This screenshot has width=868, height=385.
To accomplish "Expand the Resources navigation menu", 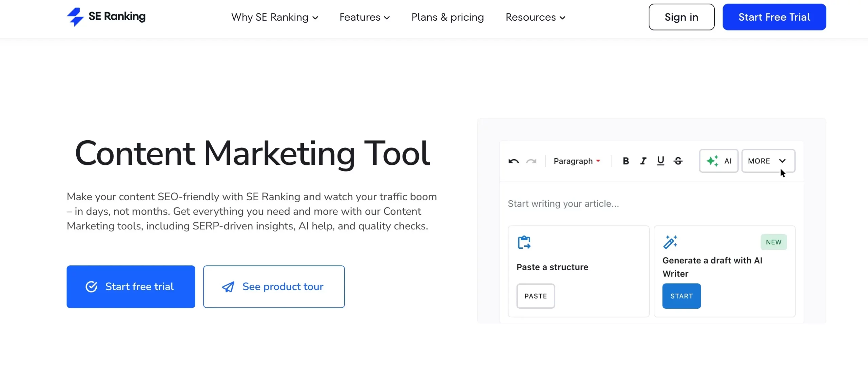I will click(x=535, y=17).
